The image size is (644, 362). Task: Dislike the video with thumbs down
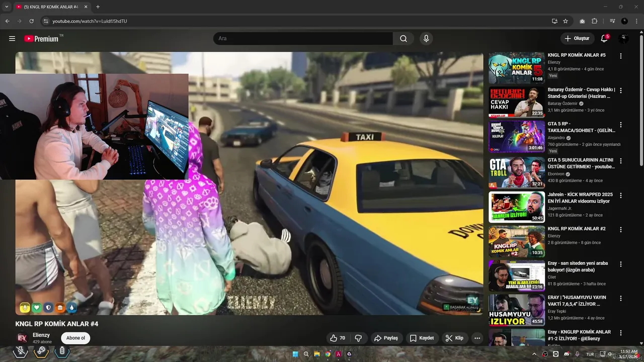click(x=359, y=338)
